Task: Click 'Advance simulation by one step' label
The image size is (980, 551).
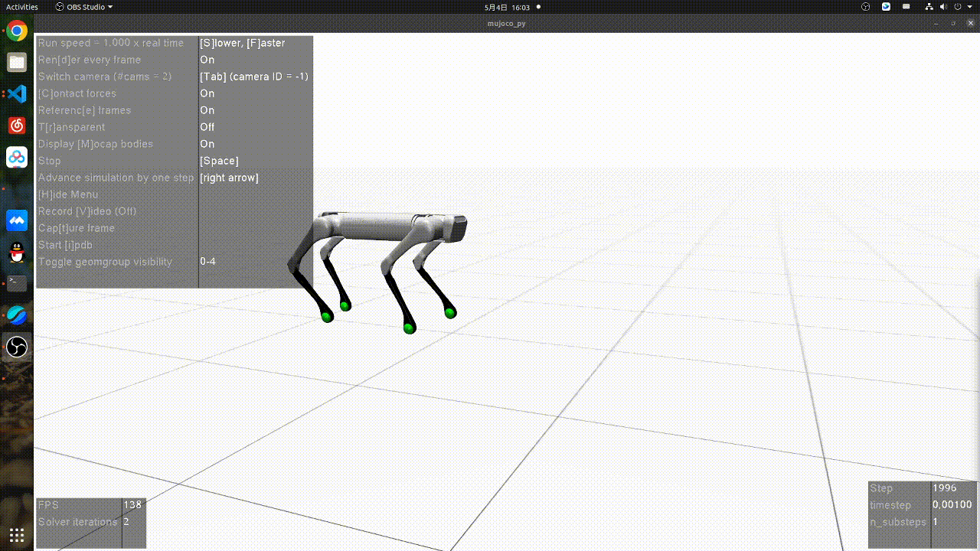Action: (x=116, y=178)
